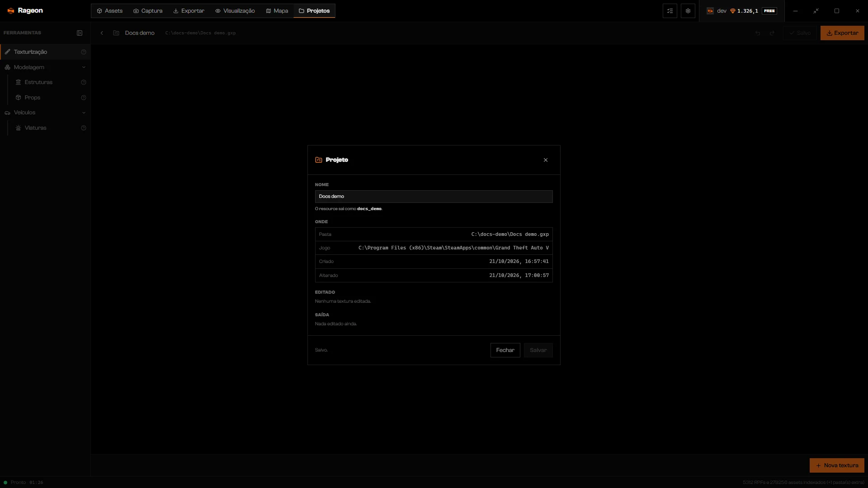Click the Fechar button
This screenshot has width=868, height=488.
[505, 350]
